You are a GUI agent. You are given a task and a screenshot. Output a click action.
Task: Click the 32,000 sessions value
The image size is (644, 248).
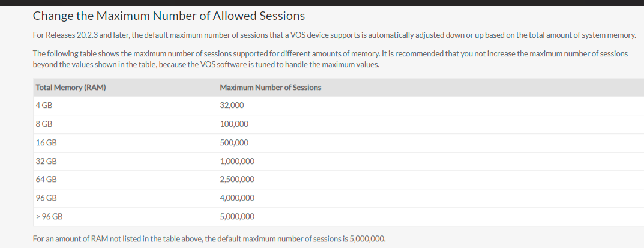[232, 106]
